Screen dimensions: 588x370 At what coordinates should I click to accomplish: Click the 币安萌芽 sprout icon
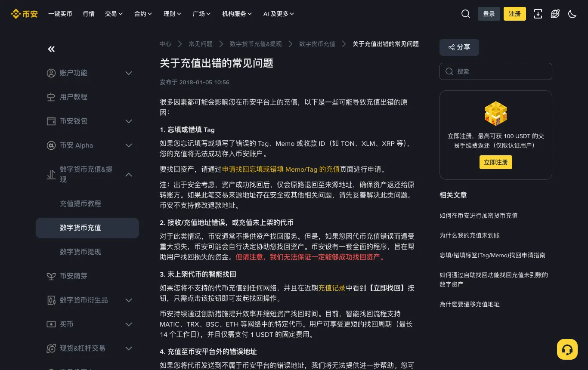(51, 276)
